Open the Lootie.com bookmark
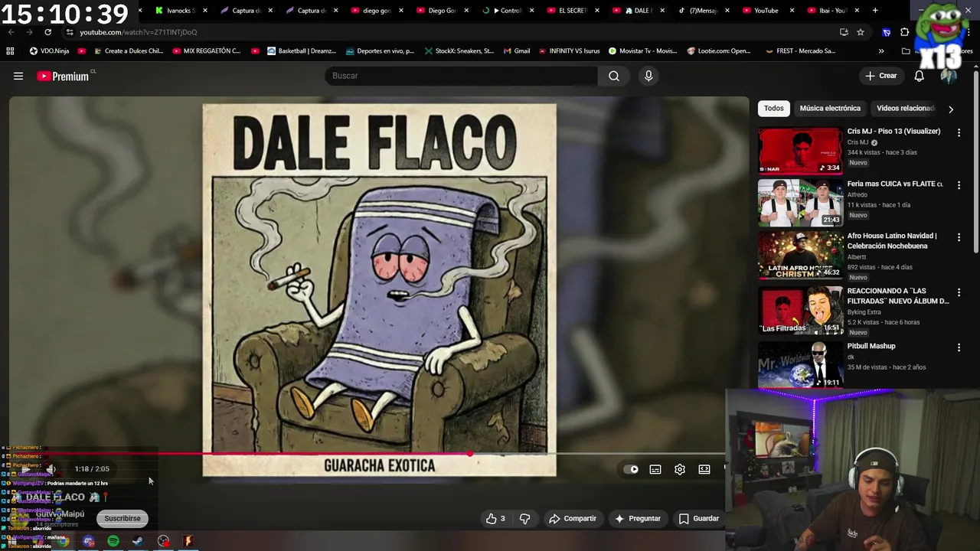 tap(719, 51)
